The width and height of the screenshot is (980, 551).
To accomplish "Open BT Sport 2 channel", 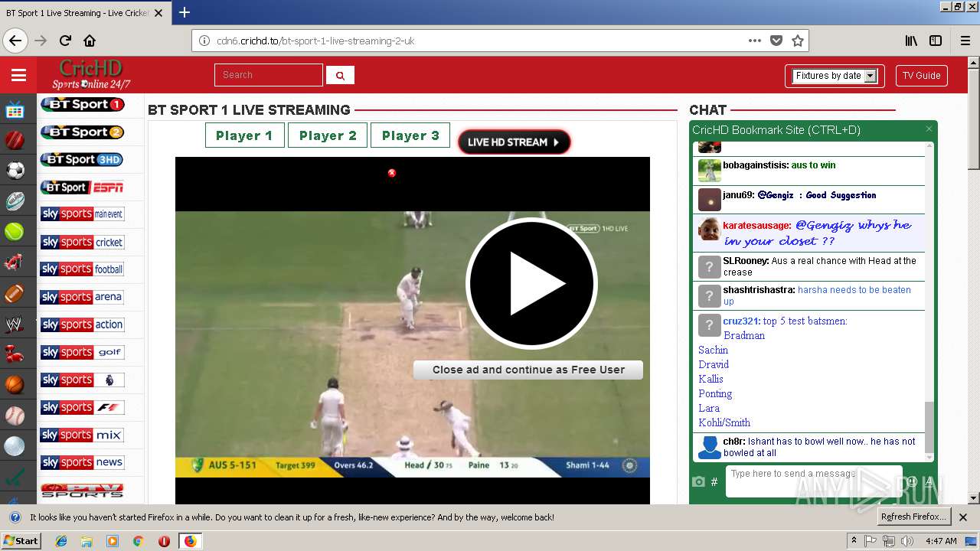I will [82, 132].
